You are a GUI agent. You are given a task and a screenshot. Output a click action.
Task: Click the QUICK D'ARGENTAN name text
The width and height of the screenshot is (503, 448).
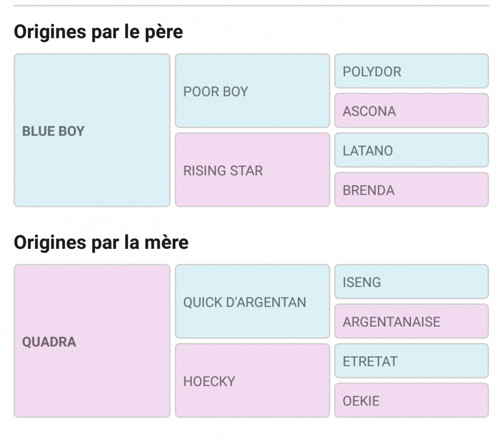[x=245, y=302]
